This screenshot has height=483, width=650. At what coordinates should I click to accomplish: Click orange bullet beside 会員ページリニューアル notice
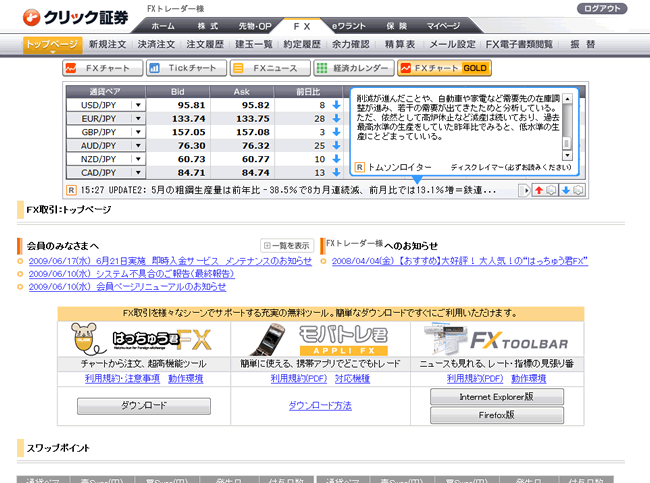coord(20,287)
